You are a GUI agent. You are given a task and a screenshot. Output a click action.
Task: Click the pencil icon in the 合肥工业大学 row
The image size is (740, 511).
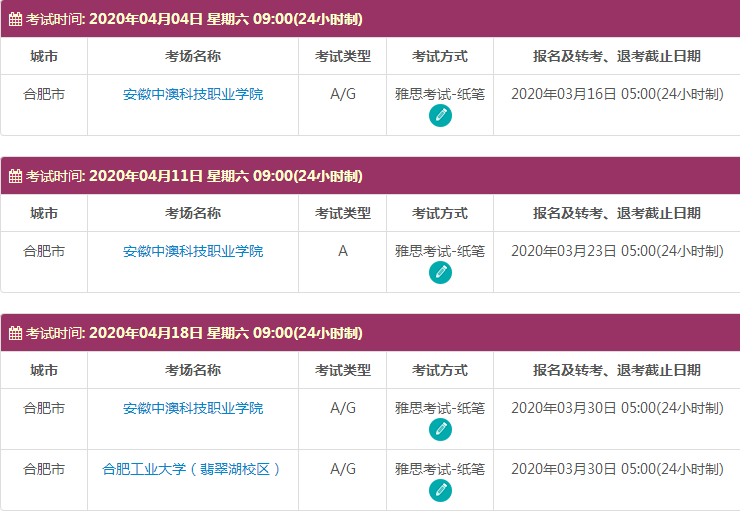[440, 491]
